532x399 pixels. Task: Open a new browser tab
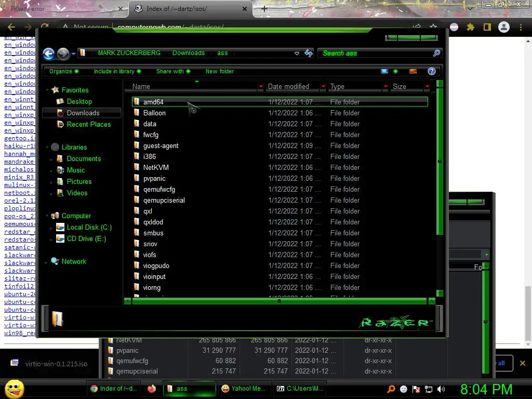click(x=264, y=9)
